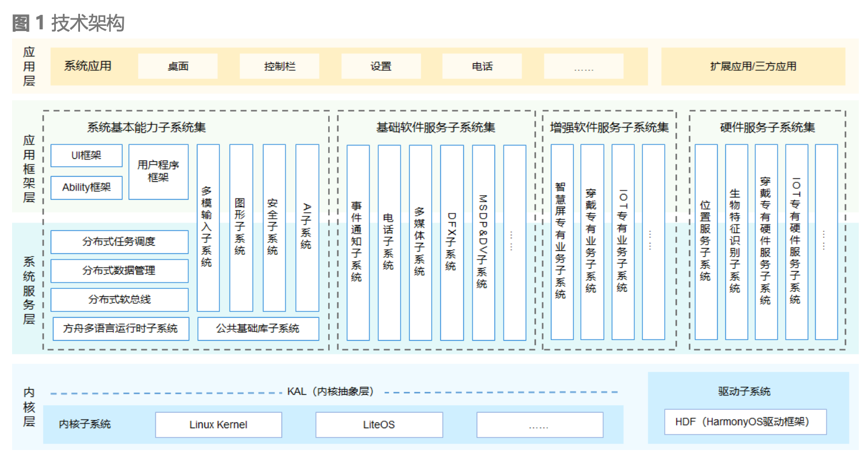The image size is (868, 465).
Task: Select the 硬件服务子系统集 heading
Action: pos(768,127)
